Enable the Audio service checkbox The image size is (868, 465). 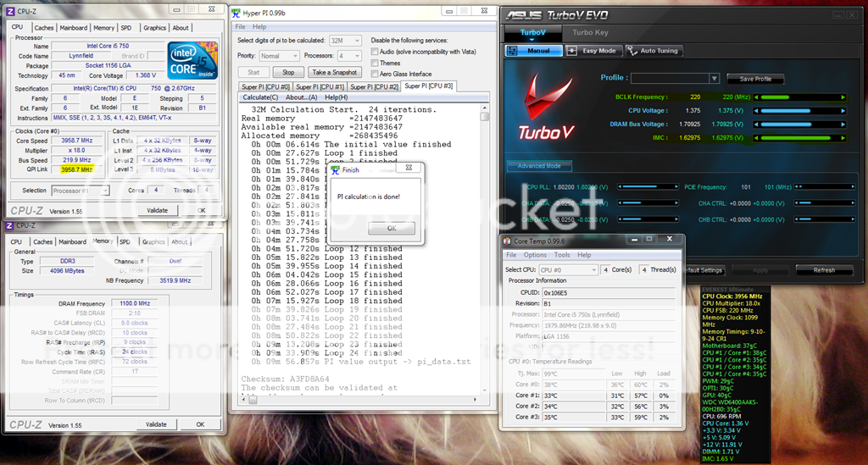(x=376, y=52)
